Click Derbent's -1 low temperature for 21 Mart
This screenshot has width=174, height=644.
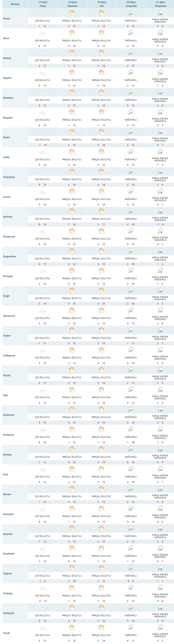pyautogui.click(x=158, y=225)
